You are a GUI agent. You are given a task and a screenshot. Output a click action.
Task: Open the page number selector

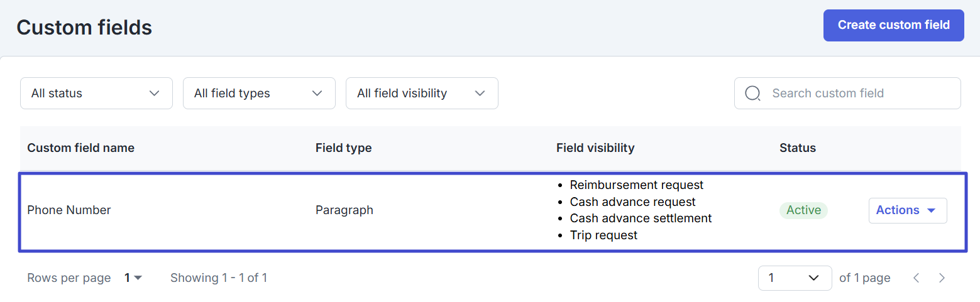point(795,278)
